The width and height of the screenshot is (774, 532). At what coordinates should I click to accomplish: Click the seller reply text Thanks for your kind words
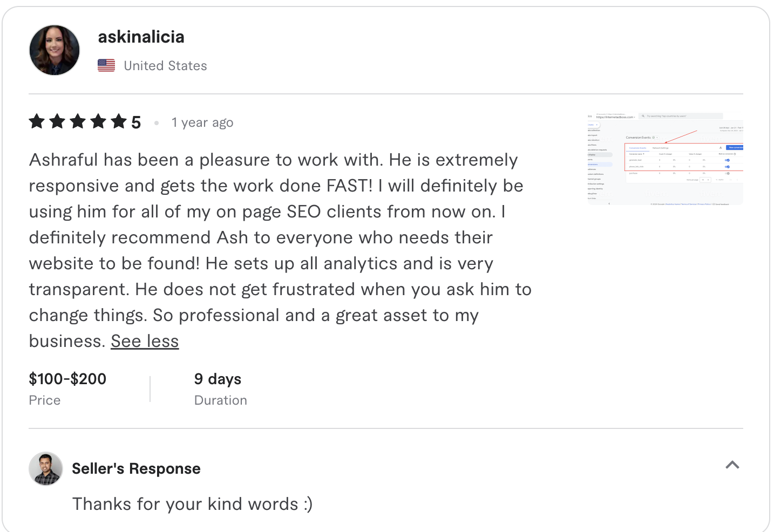click(194, 504)
